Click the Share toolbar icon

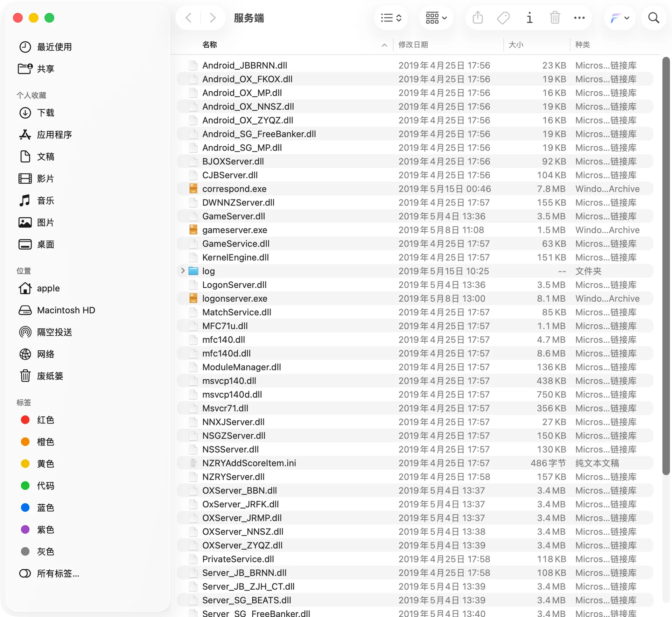coord(477,18)
